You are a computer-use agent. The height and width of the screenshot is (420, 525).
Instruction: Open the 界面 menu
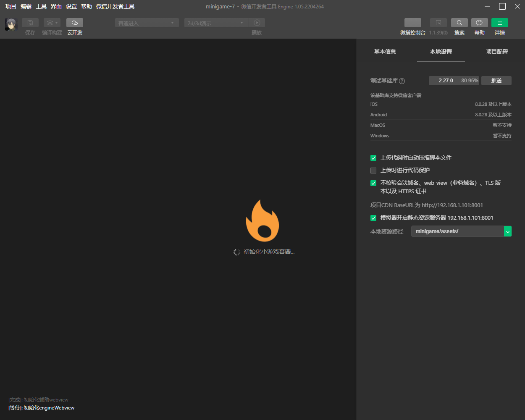[56, 6]
